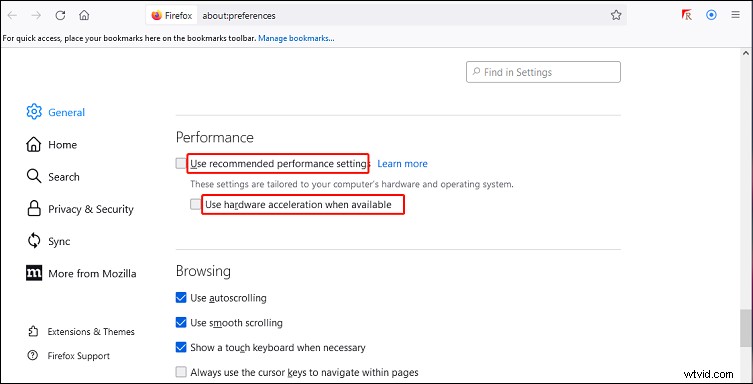Image resolution: width=753 pixels, height=384 pixels.
Task: Open the Learn more link
Action: click(x=402, y=164)
